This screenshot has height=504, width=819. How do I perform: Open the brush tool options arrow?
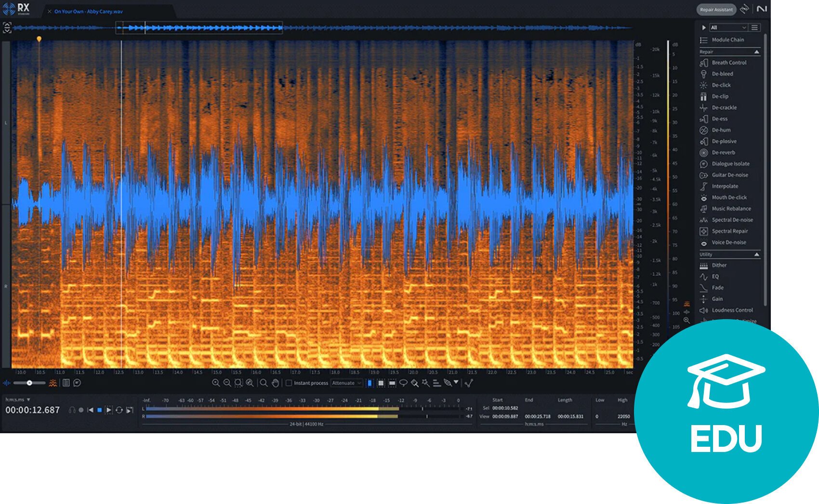tap(456, 382)
